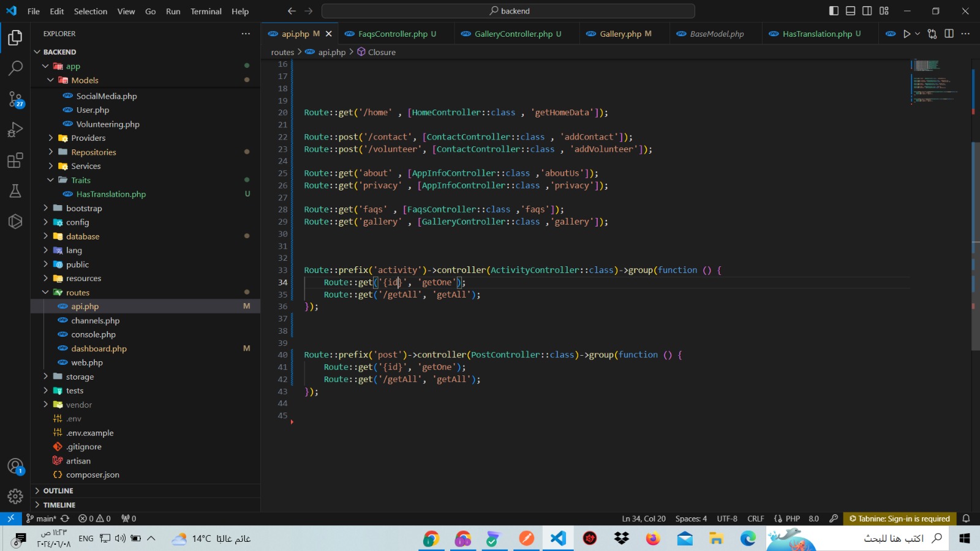The width and height of the screenshot is (980, 551).
Task: Open the Run and Debug view
Action: tap(15, 129)
